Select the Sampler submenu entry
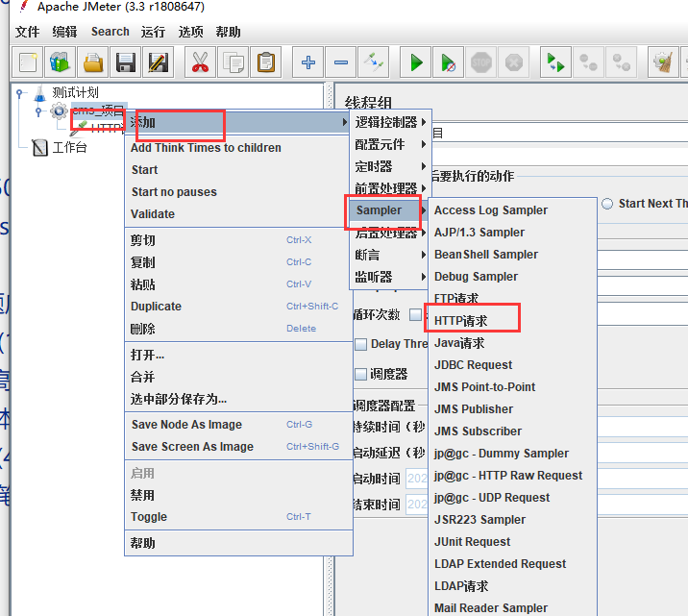The image size is (688, 616). click(389, 210)
